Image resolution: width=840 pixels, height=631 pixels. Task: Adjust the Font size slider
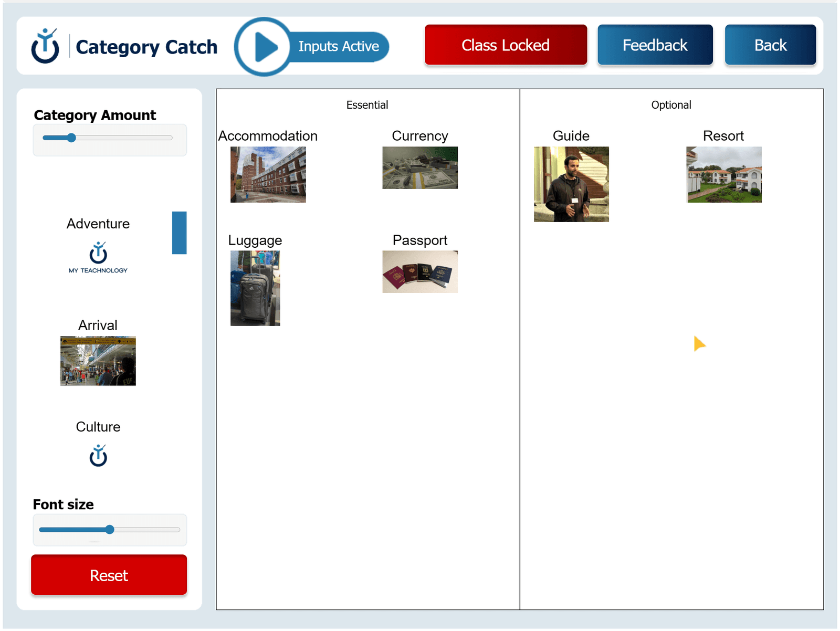point(109,530)
